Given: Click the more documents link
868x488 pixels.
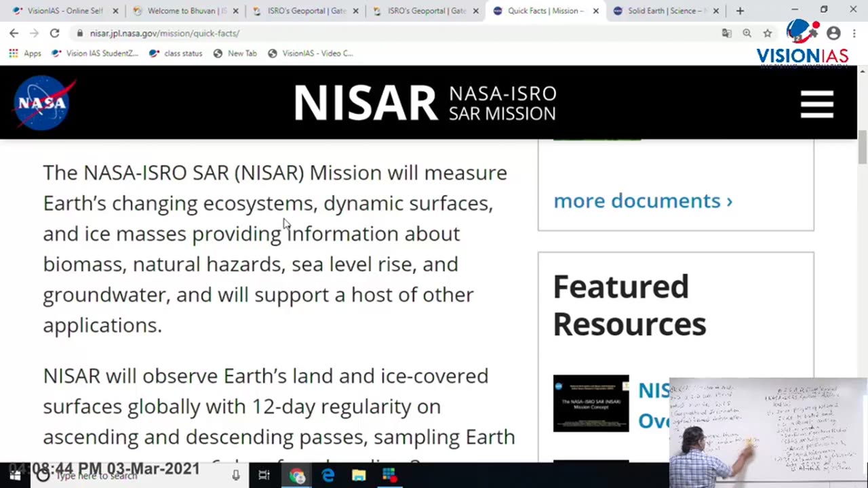Looking at the screenshot, I should click(643, 201).
